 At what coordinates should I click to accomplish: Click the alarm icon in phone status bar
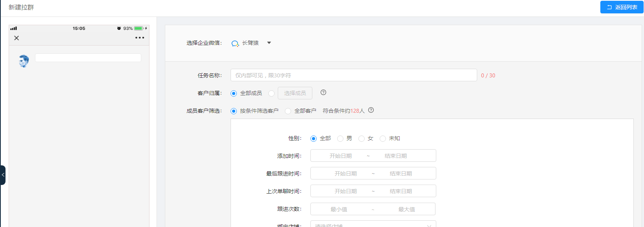119,28
